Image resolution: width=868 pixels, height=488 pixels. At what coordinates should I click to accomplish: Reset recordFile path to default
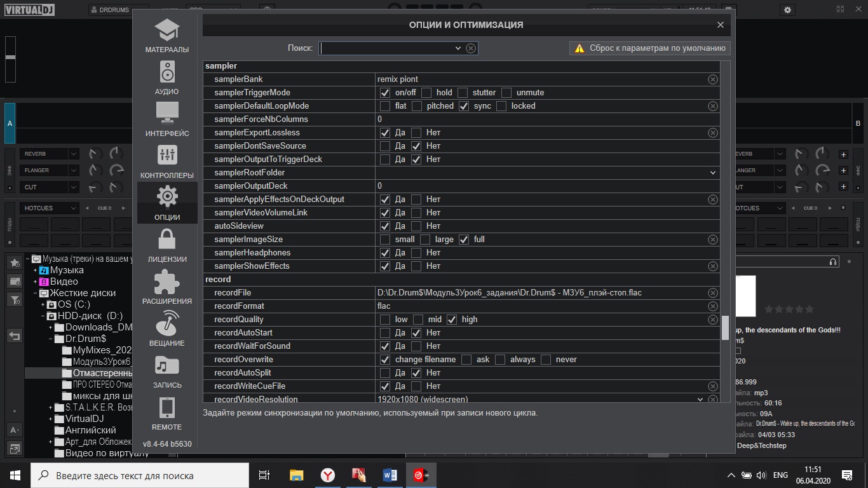point(713,293)
